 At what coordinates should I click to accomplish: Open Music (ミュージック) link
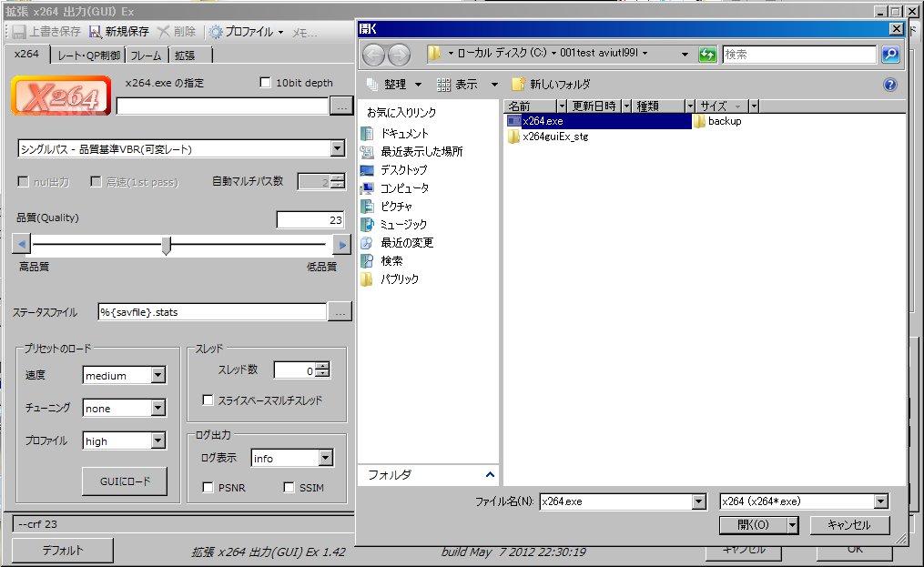coord(393,225)
